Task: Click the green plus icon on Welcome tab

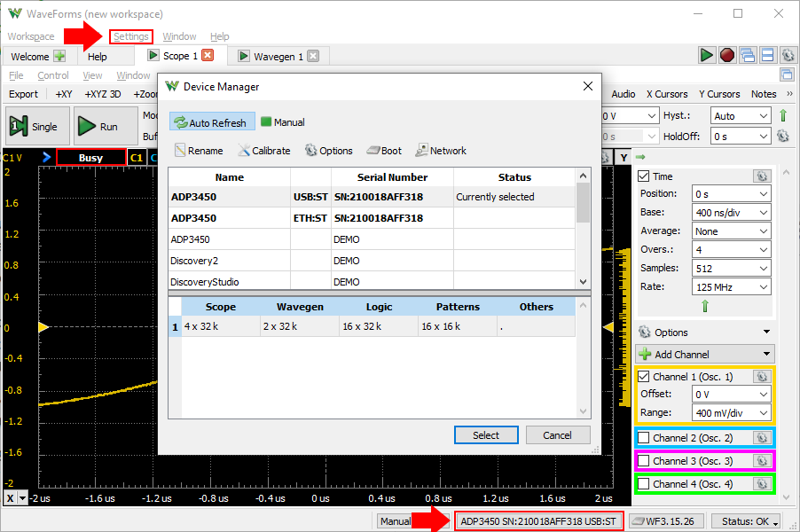Action: [x=59, y=56]
